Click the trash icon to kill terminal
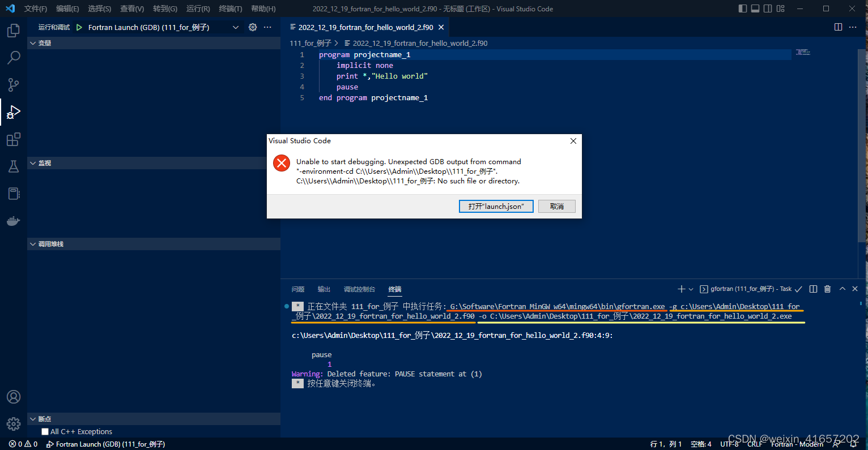Screen dimensions: 868x450 827,289
